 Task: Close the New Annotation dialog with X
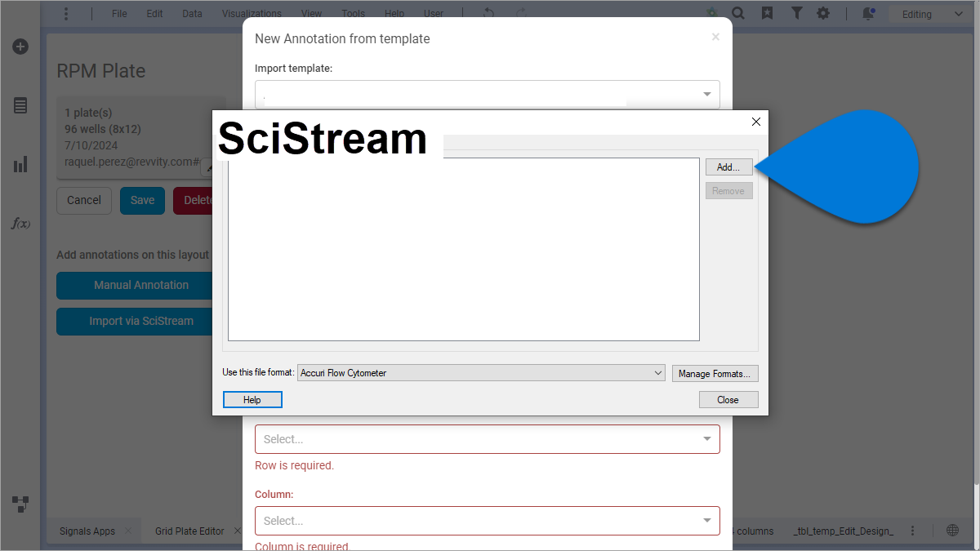715,37
